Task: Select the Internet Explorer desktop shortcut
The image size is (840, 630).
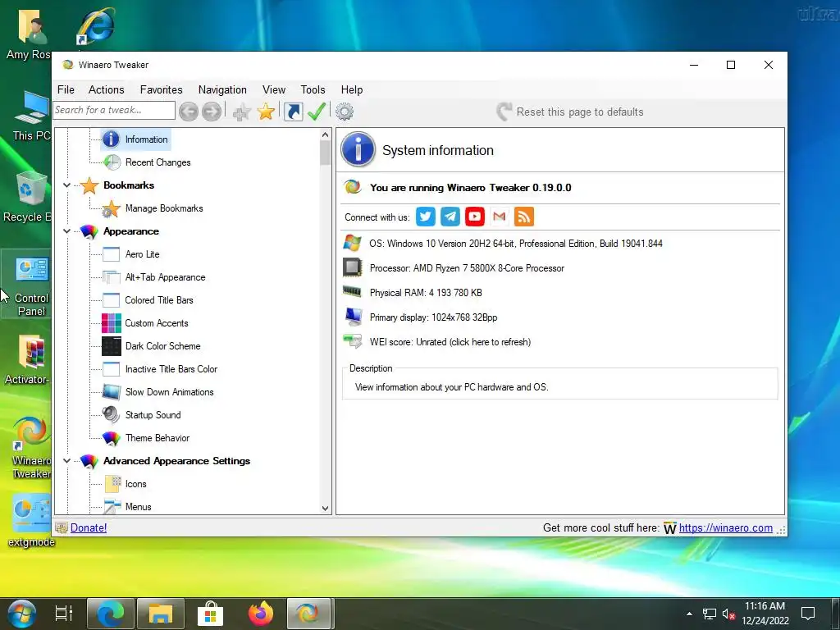Action: point(96,25)
